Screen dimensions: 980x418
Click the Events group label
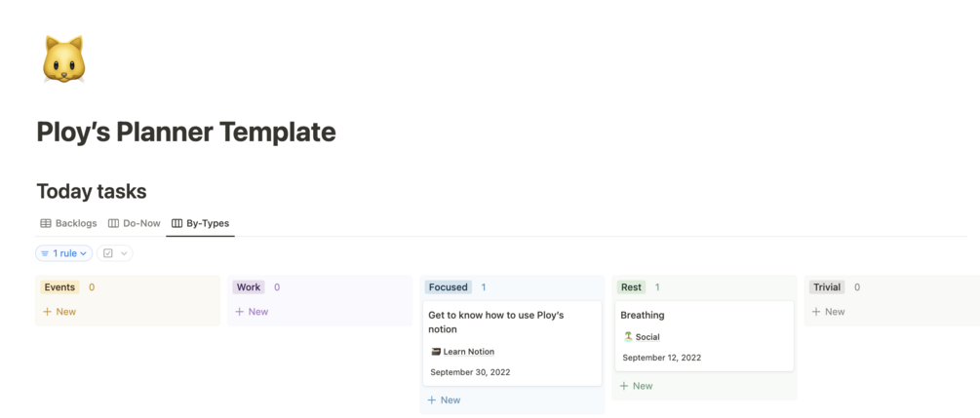click(59, 287)
